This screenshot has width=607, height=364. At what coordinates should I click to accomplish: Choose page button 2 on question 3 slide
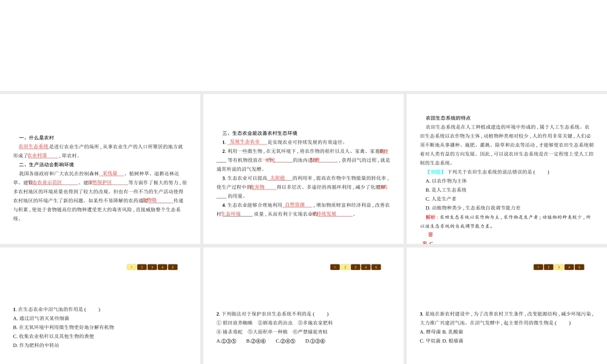(549, 267)
